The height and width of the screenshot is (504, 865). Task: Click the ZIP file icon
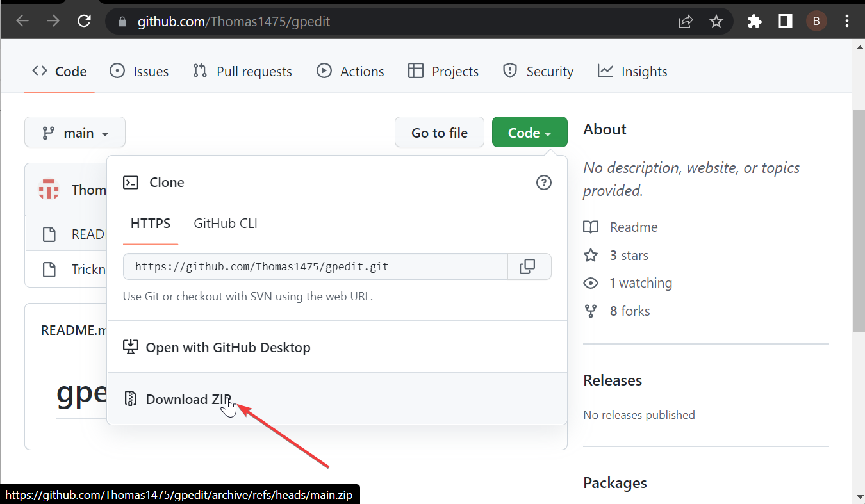pyautogui.click(x=131, y=399)
